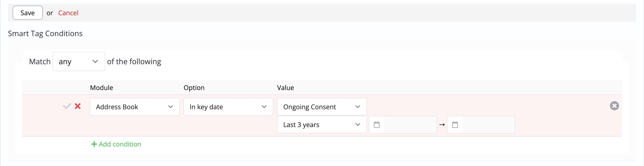Expand the Last 3 years range dropdown
The height and width of the screenshot is (166, 644).
(322, 125)
